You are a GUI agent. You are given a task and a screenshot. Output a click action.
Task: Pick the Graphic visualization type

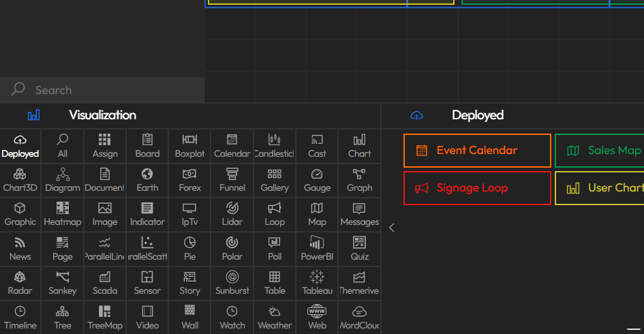point(20,215)
